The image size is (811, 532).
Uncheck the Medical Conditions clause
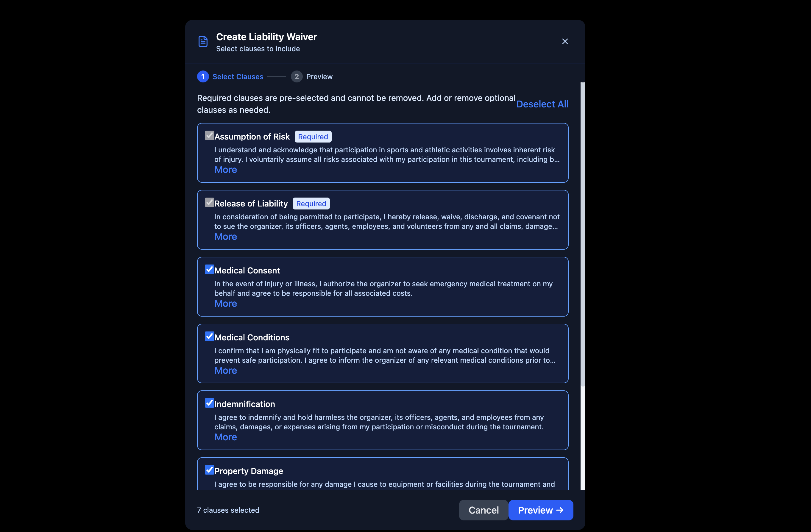209,336
